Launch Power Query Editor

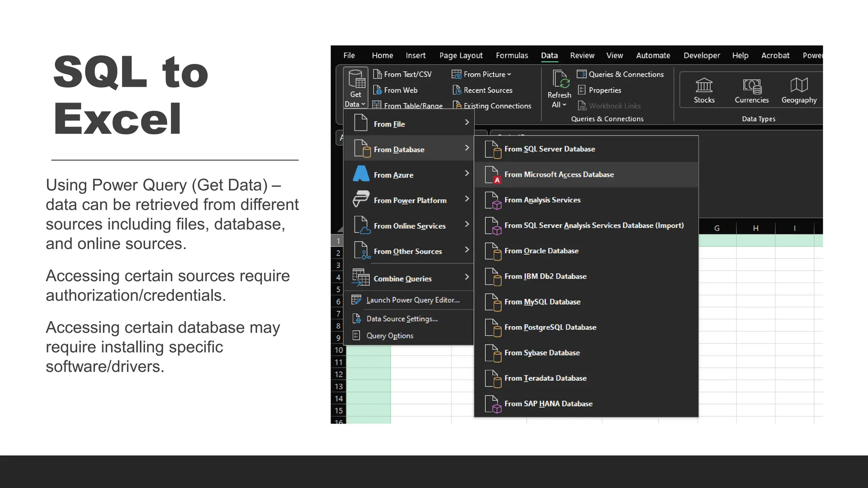coord(409,300)
